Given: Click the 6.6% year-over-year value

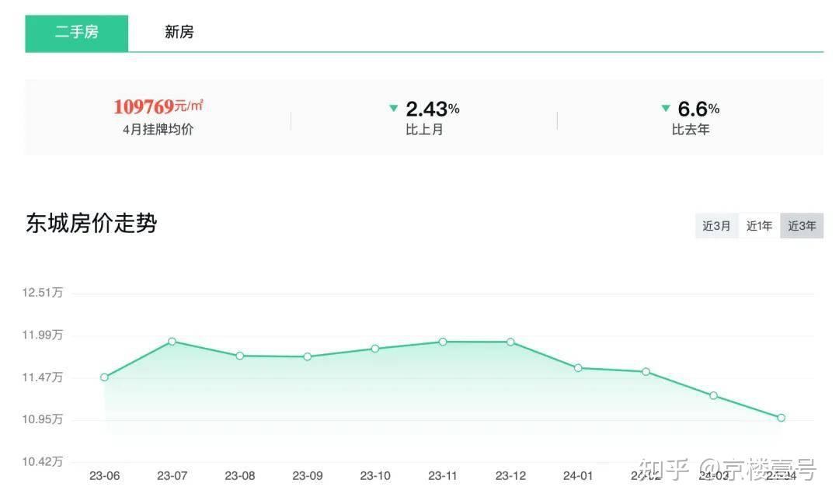Looking at the screenshot, I should click(x=698, y=109).
